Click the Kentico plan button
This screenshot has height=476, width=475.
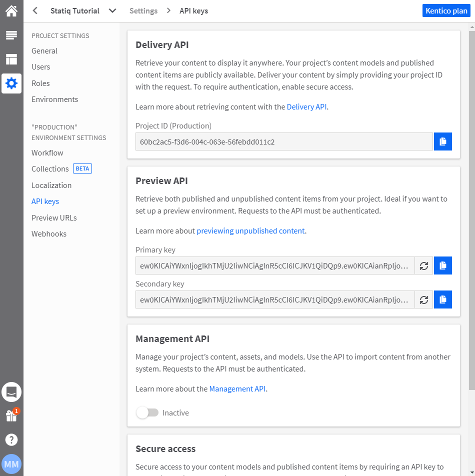coord(446,10)
